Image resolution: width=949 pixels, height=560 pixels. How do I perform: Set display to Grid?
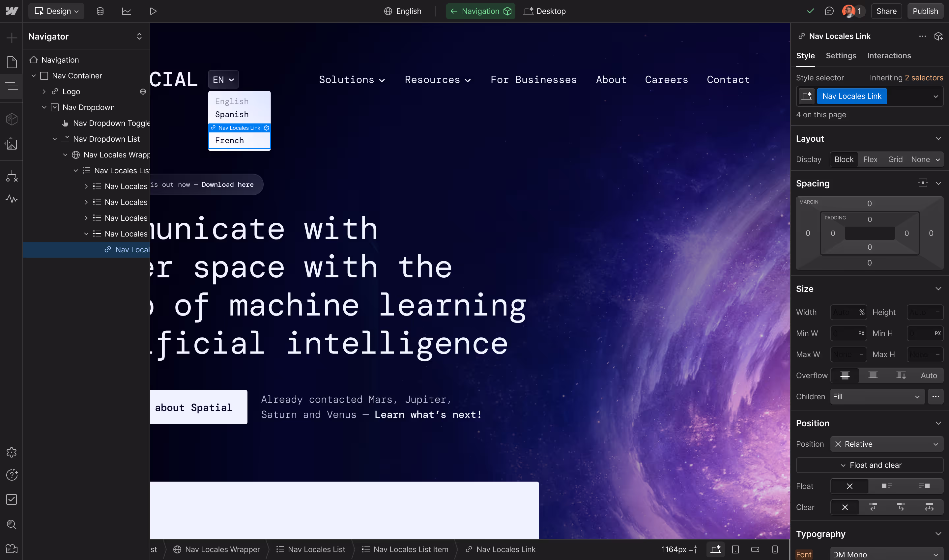(x=895, y=160)
